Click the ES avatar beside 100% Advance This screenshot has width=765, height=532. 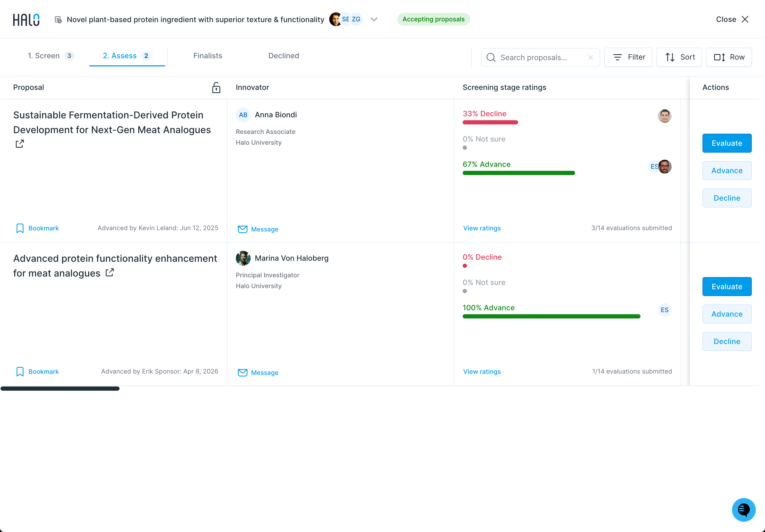pos(664,310)
